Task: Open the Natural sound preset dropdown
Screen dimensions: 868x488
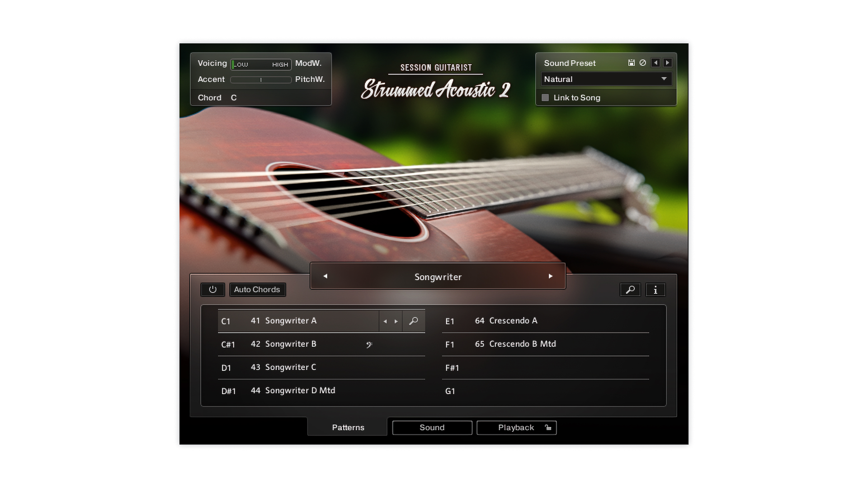Action: [606, 79]
